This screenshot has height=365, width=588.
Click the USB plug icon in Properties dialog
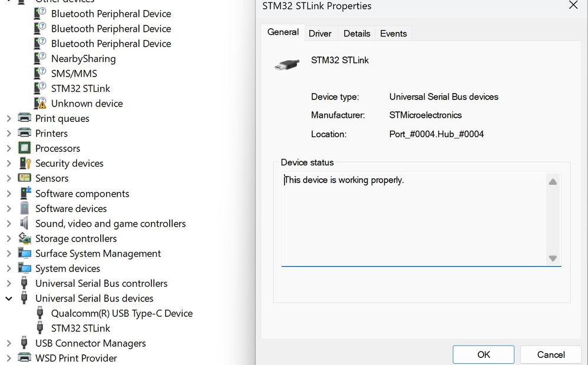pyautogui.click(x=287, y=64)
